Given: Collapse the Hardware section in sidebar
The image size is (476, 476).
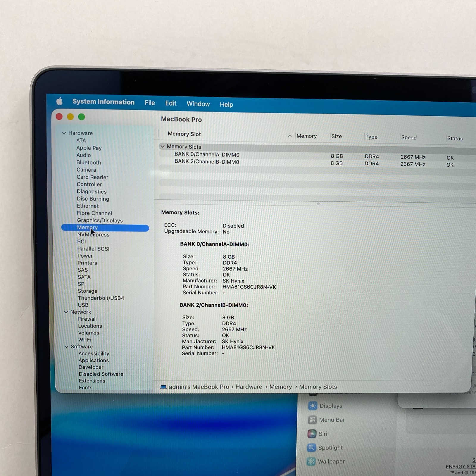Looking at the screenshot, I should 64,133.
